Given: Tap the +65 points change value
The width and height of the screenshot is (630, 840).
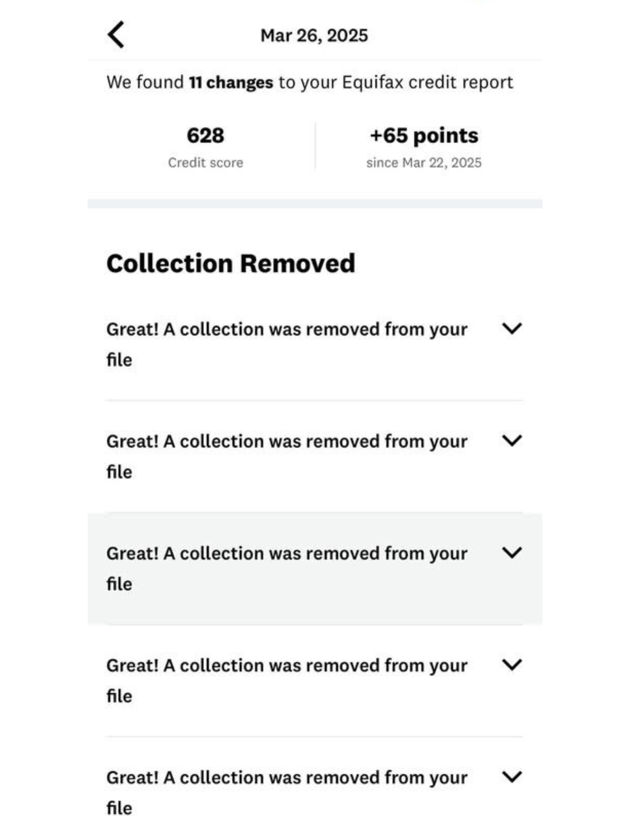Looking at the screenshot, I should (x=424, y=136).
